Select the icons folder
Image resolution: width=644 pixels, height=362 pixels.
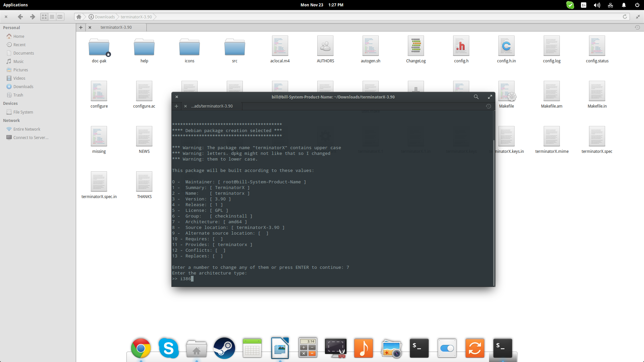point(190,50)
